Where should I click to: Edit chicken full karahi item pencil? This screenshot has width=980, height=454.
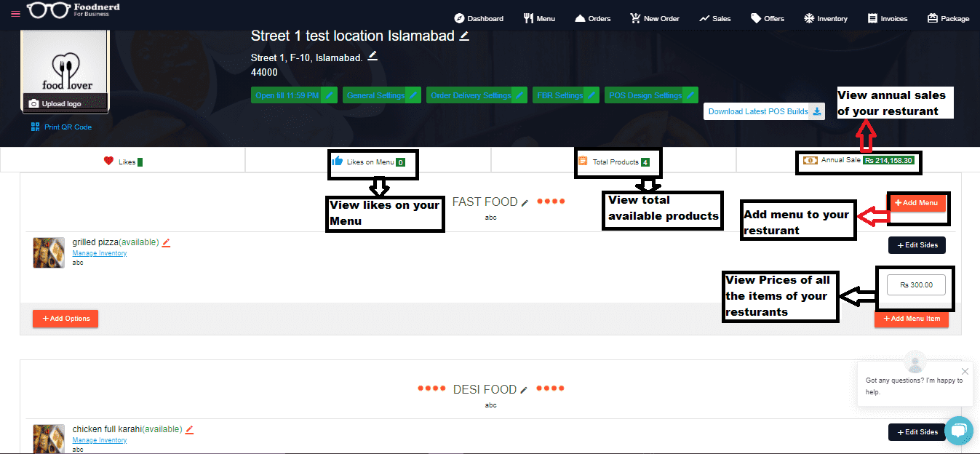(189, 429)
